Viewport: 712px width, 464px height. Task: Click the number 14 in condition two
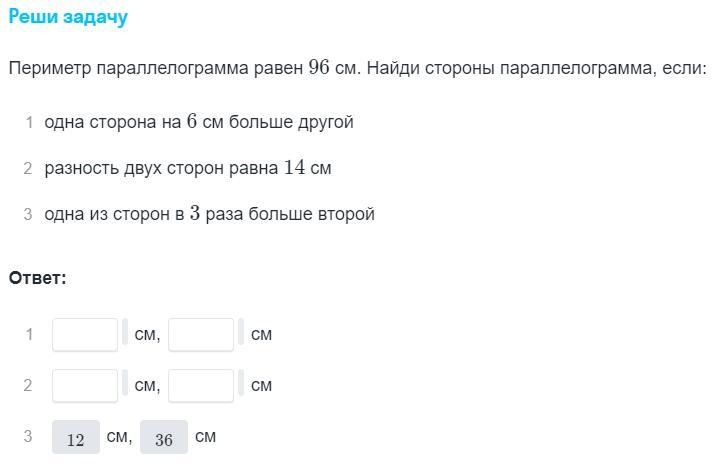point(294,168)
